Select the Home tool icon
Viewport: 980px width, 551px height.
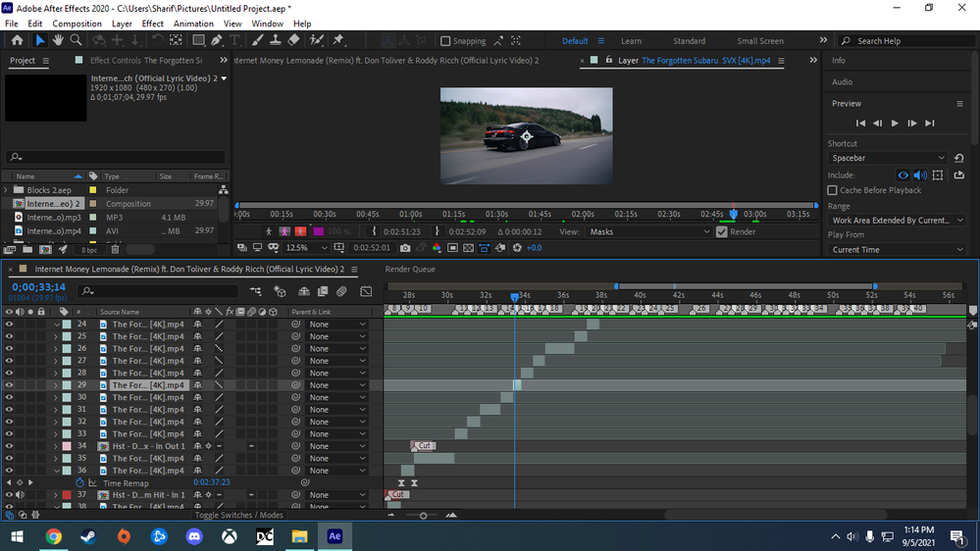17,40
